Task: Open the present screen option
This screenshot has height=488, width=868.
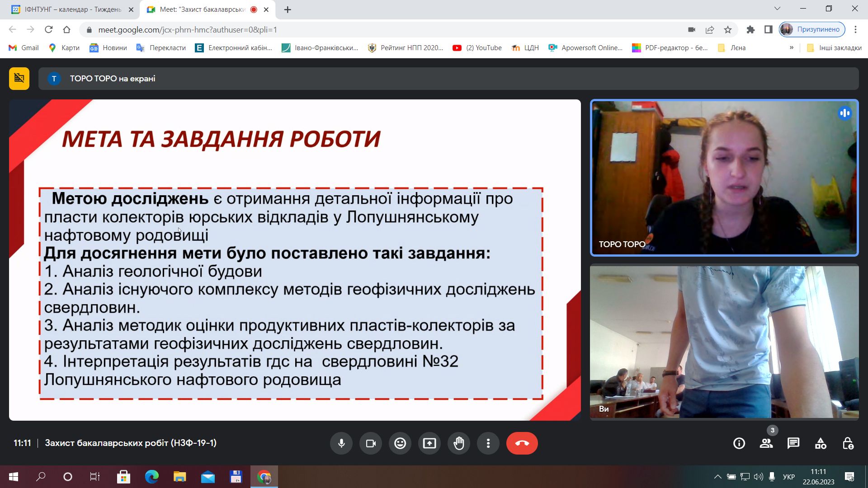Action: [x=429, y=443]
